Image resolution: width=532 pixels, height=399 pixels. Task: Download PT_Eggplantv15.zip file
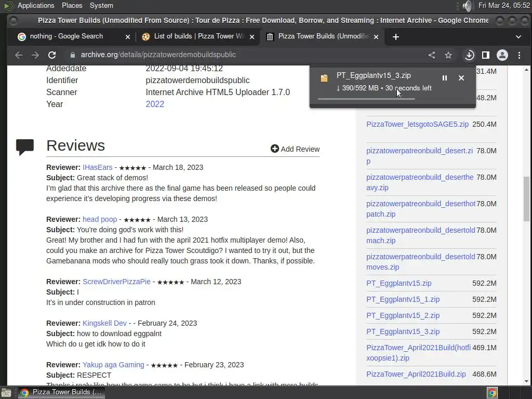tap(398, 283)
